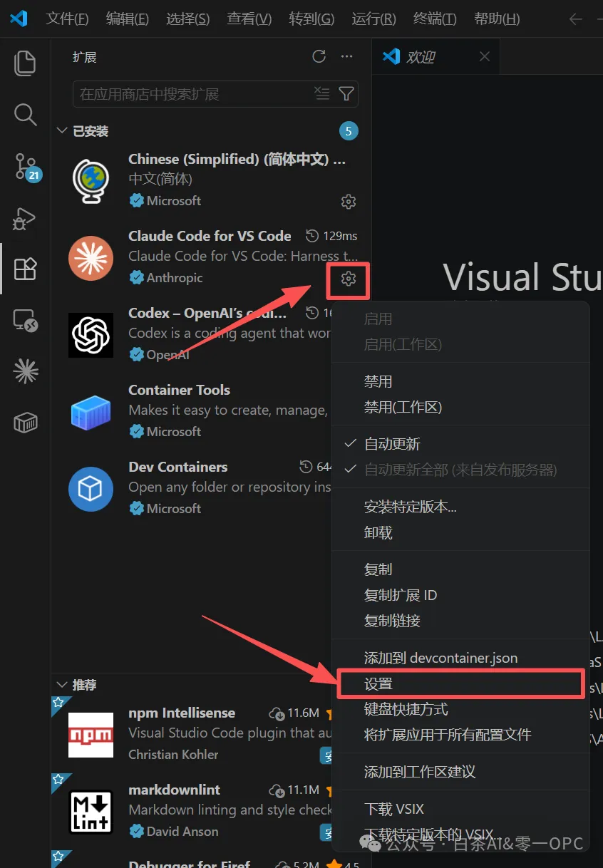Open the 编辑(E) menu
The height and width of the screenshot is (868, 603).
point(128,19)
